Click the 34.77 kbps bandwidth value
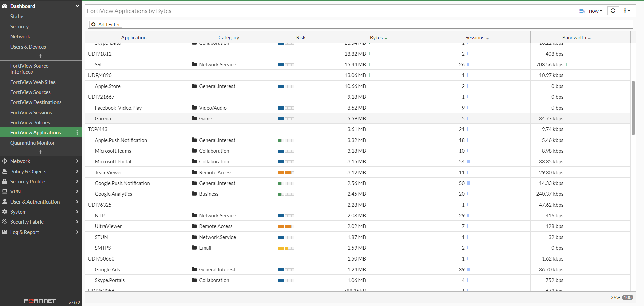The width and height of the screenshot is (644, 306). (551, 118)
